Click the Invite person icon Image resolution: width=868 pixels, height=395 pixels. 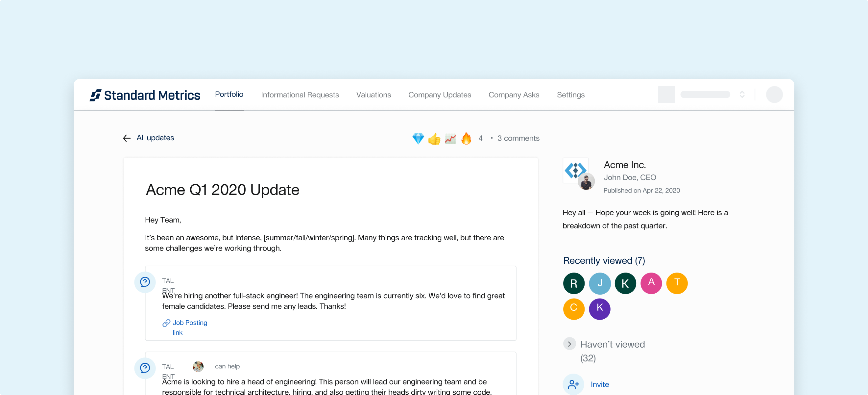(573, 384)
